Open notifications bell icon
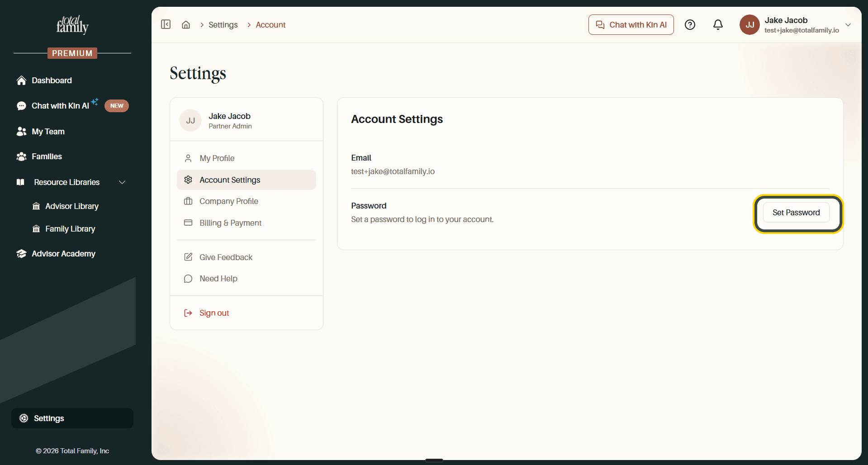 [718, 25]
